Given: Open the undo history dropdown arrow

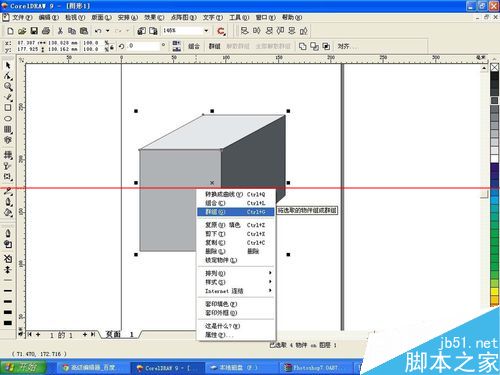Looking at the screenshot, I should [x=107, y=31].
